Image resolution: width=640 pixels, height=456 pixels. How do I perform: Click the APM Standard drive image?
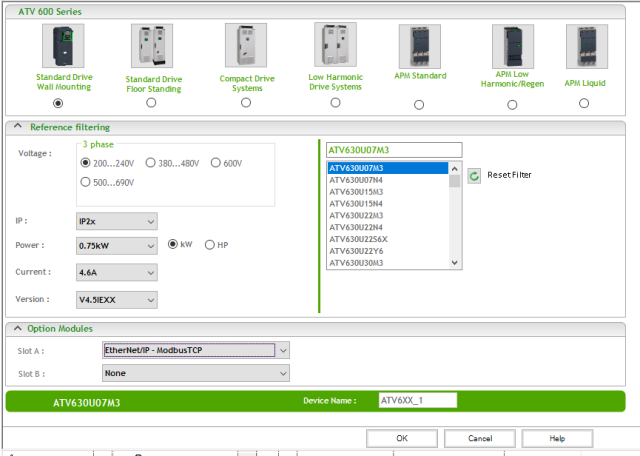(x=418, y=46)
